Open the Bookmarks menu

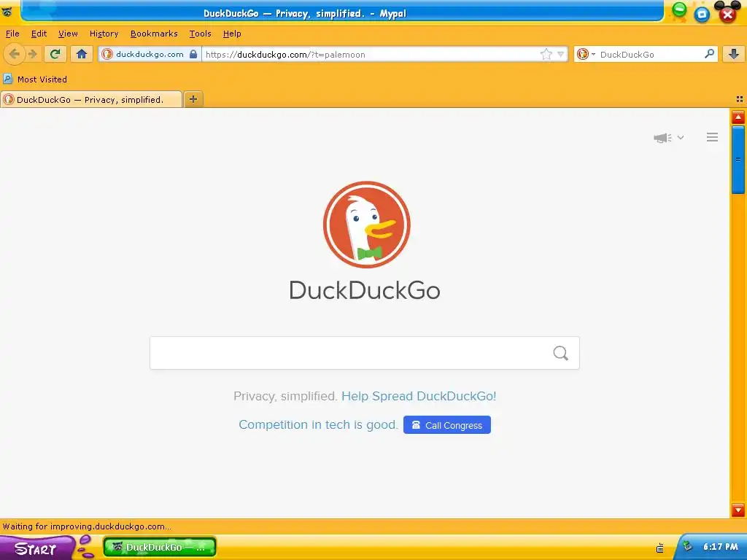point(154,34)
